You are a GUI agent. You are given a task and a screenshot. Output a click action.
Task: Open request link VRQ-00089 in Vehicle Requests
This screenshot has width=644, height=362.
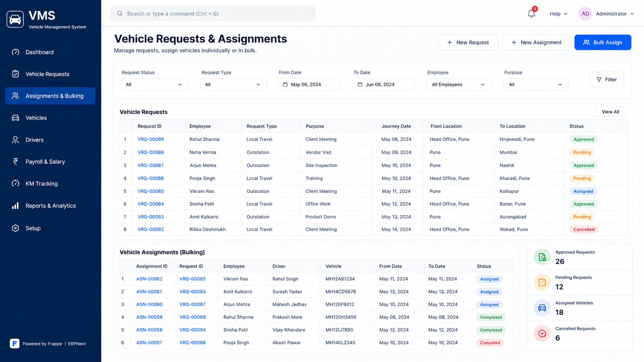[151, 139]
